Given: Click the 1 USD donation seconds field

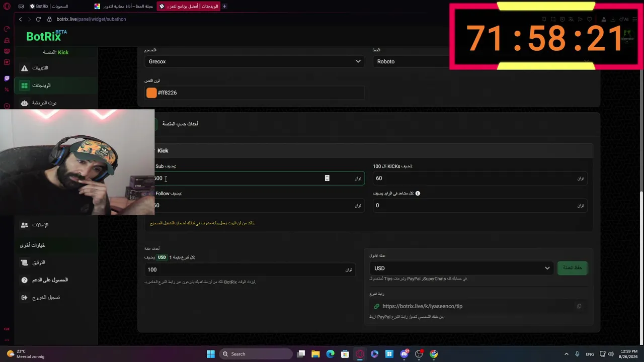Looking at the screenshot, I should click(250, 269).
